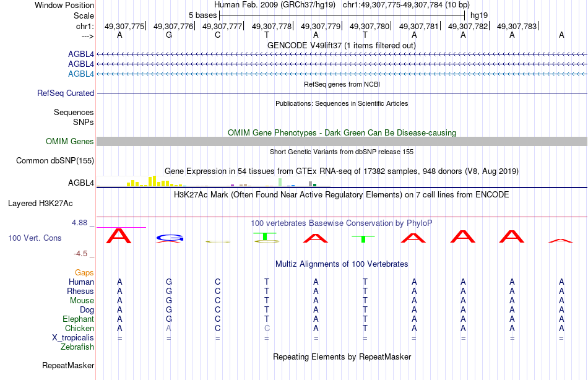Screen dimensions: 588x380
Task: Click the OMIM Genes track label
Action: point(70,142)
